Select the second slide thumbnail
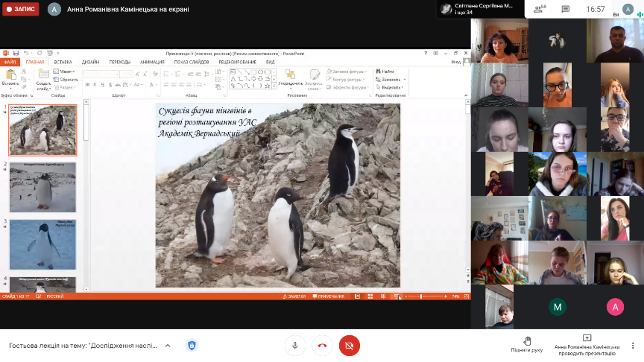Image resolution: width=644 pixels, height=362 pixels. (42, 187)
